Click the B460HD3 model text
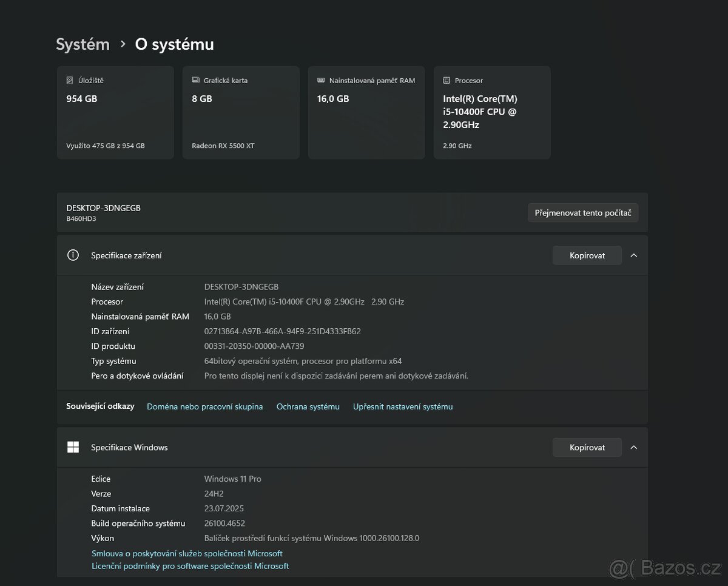The height and width of the screenshot is (586, 728). tap(81, 218)
